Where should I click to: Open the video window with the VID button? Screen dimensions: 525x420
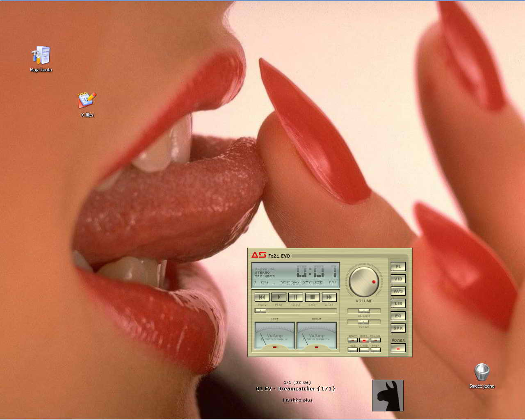point(398,279)
